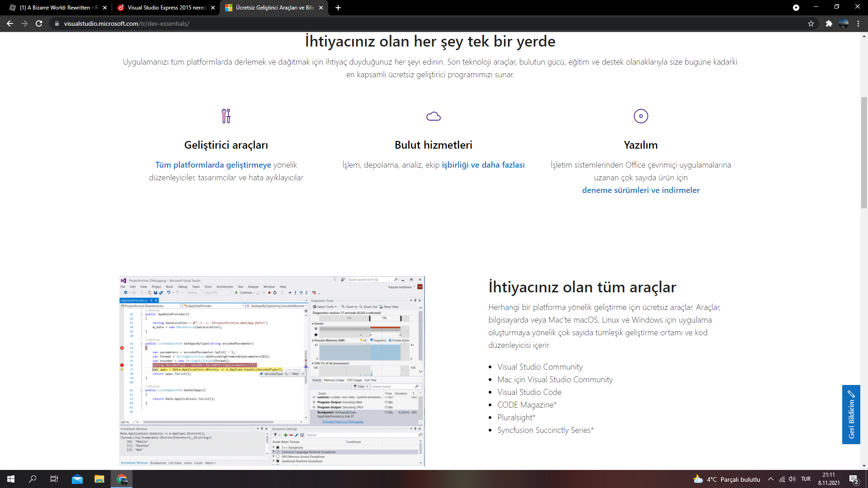The height and width of the screenshot is (488, 868).
Task: Open the weather widget showing 4°C
Action: click(x=726, y=479)
